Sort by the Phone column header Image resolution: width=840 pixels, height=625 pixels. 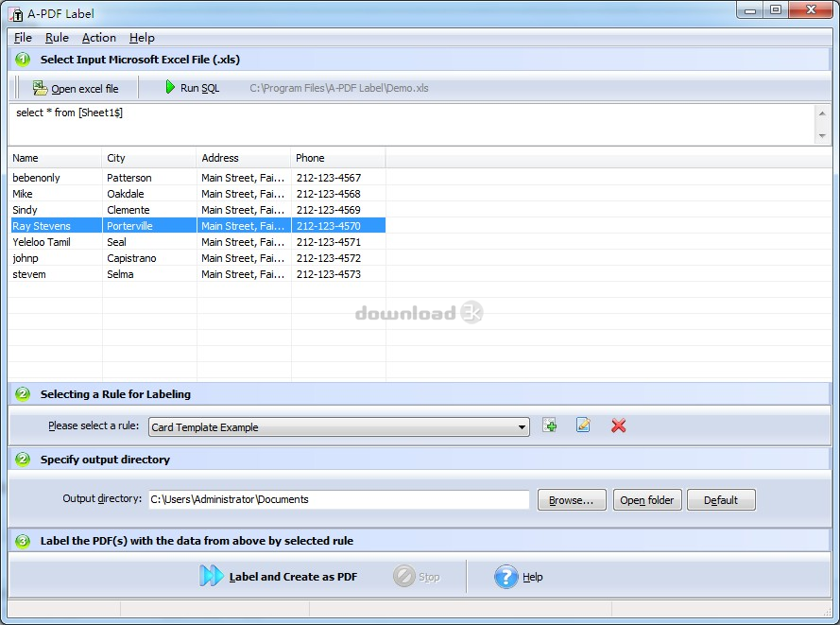[338, 158]
